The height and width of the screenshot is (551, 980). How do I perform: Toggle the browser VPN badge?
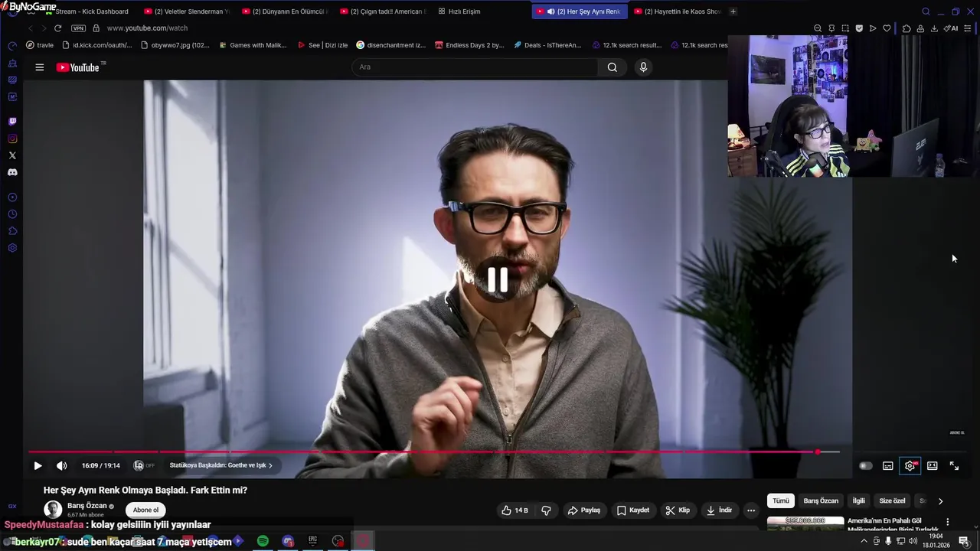click(x=78, y=28)
